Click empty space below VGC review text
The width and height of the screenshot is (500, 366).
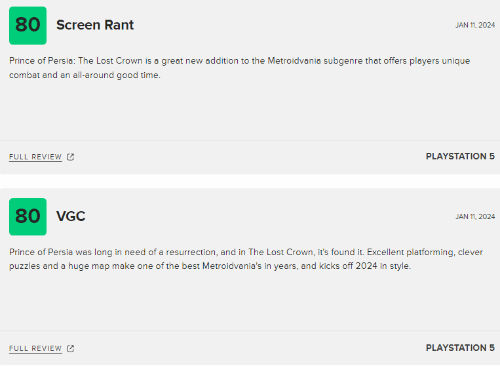pyautogui.click(x=250, y=300)
